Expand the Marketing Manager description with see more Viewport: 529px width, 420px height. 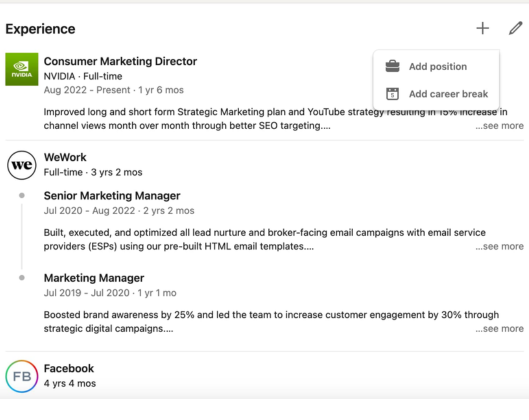tap(499, 329)
